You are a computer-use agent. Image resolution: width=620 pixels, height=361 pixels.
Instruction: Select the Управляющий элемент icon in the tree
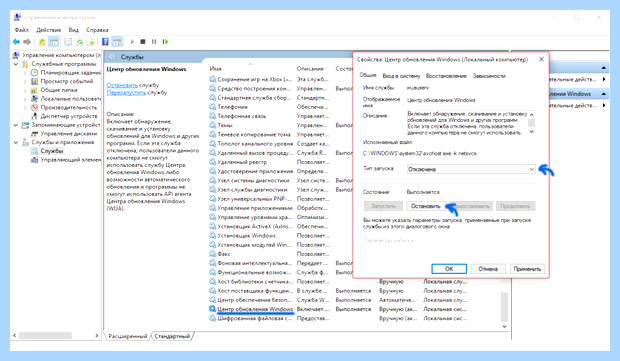(x=34, y=160)
